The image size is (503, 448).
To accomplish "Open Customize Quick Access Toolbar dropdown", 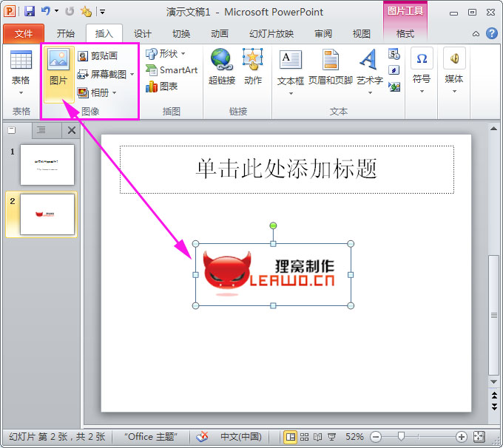I will [x=102, y=12].
